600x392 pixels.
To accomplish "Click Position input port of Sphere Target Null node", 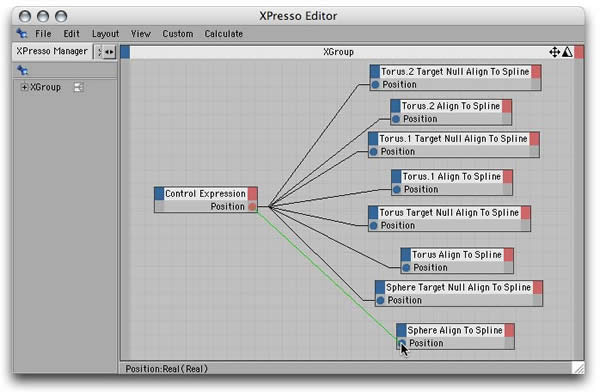I will (x=381, y=301).
